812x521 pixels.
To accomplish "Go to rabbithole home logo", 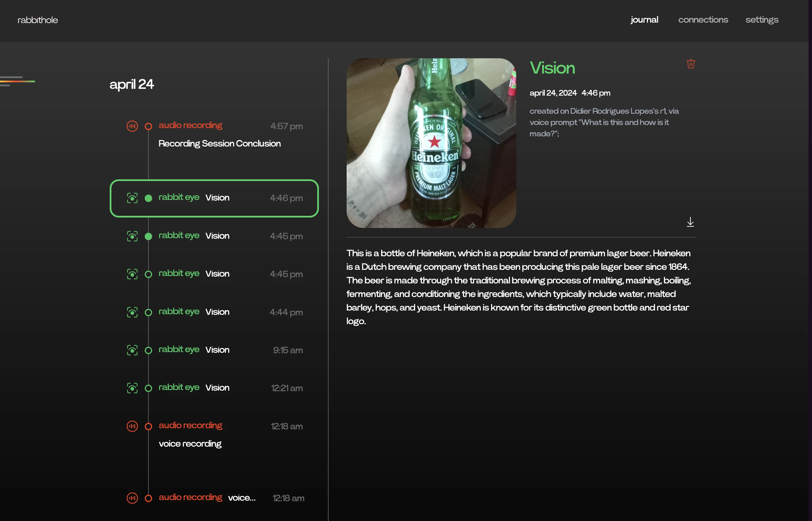I will (x=38, y=20).
